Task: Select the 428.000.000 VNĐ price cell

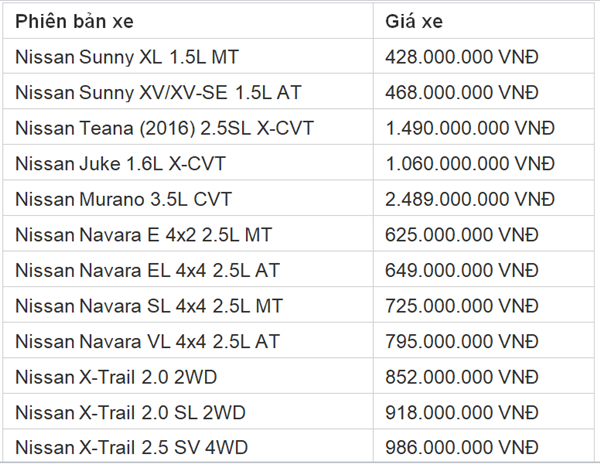Action: coord(461,57)
